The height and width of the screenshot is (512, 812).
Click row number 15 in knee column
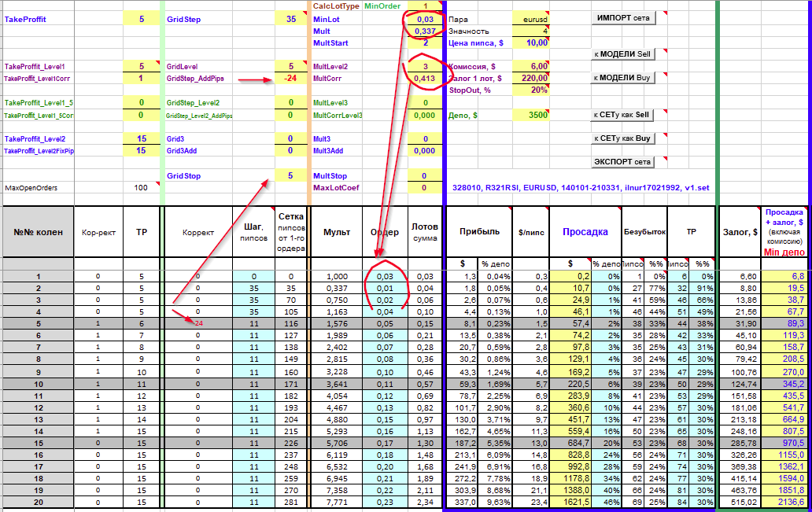(x=38, y=443)
